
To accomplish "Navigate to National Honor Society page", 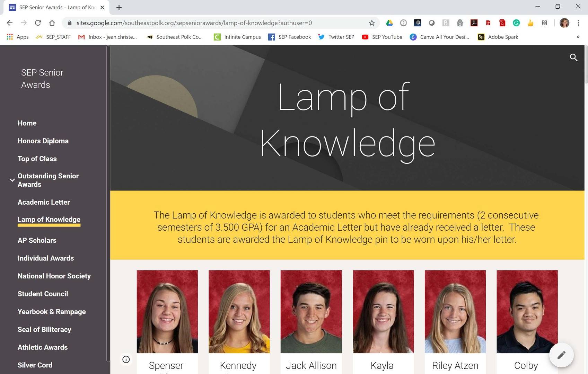I will click(x=54, y=276).
